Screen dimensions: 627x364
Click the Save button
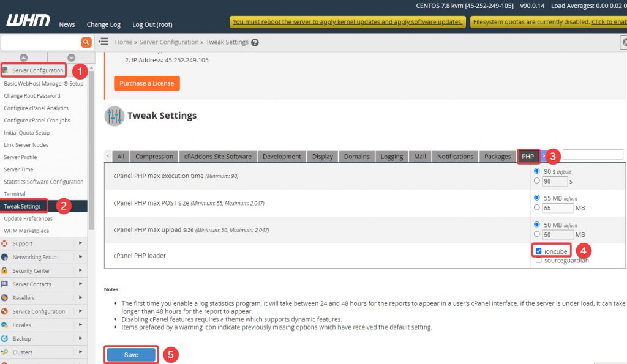pos(131,355)
